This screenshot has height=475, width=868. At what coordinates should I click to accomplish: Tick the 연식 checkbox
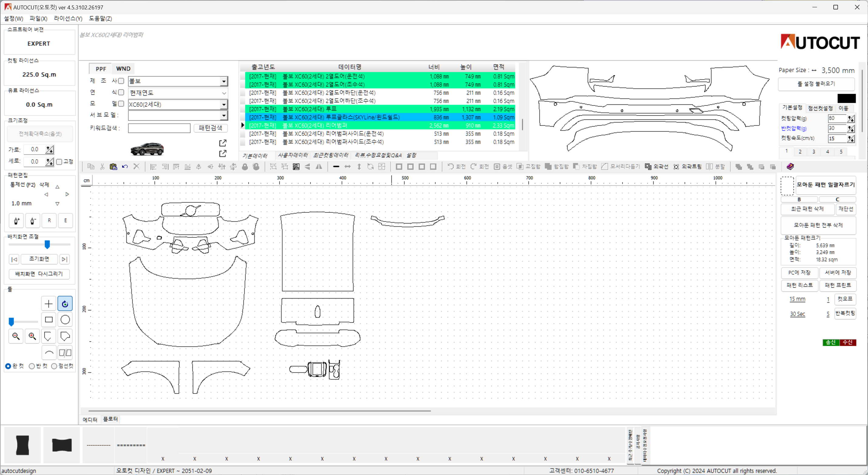[121, 92]
